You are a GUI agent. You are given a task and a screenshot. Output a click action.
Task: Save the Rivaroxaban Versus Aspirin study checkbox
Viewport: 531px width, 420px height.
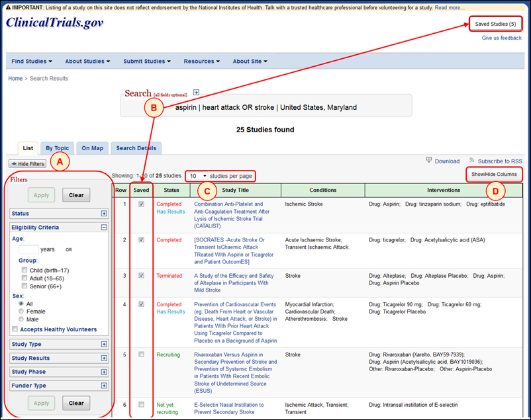coord(141,355)
